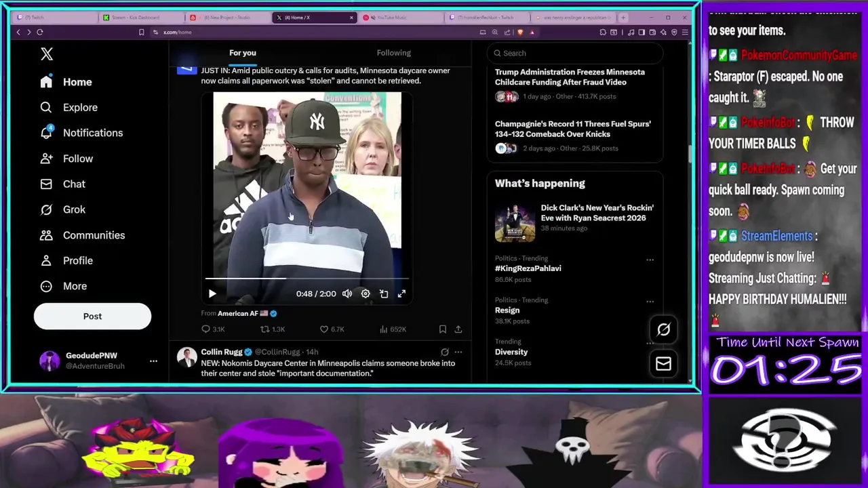Mute the video volume
Screen dimensions: 868x488
[347, 293]
